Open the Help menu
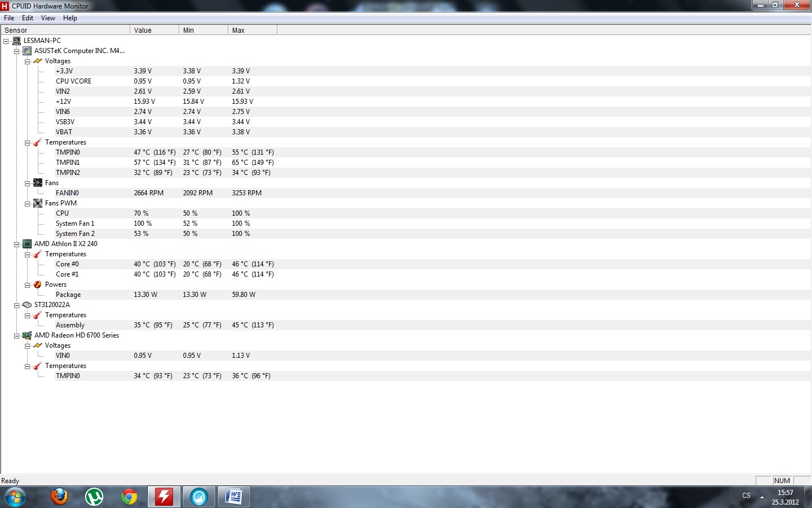 pyautogui.click(x=70, y=18)
